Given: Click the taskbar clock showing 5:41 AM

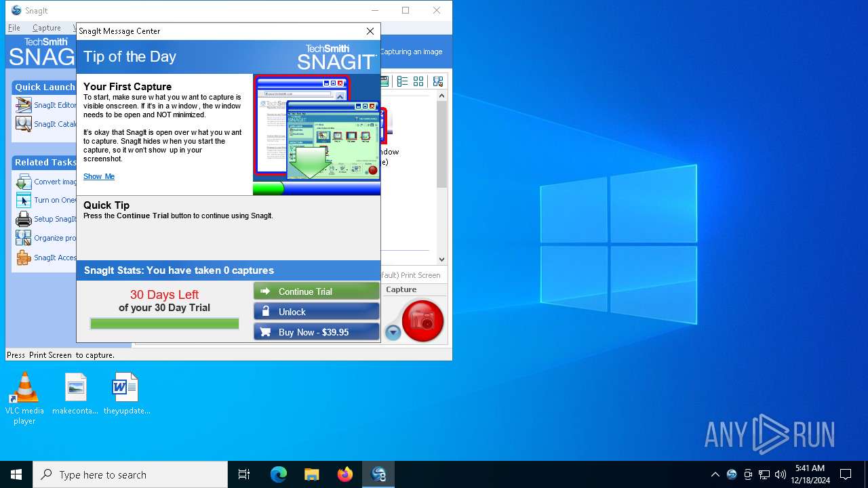Looking at the screenshot, I should point(810,474).
